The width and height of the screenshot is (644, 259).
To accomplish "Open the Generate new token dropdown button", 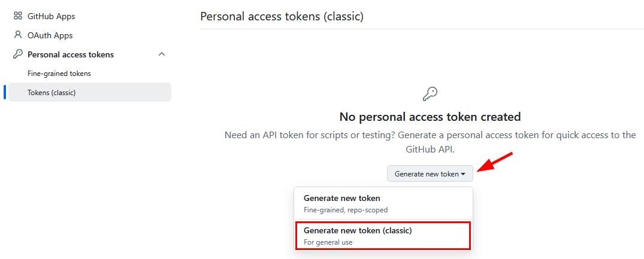I will tap(430, 174).
